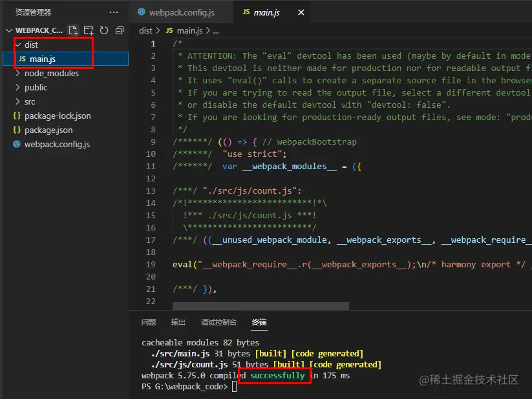Collapse all folders in explorer
This screenshot has height=399, width=532.
click(x=120, y=30)
